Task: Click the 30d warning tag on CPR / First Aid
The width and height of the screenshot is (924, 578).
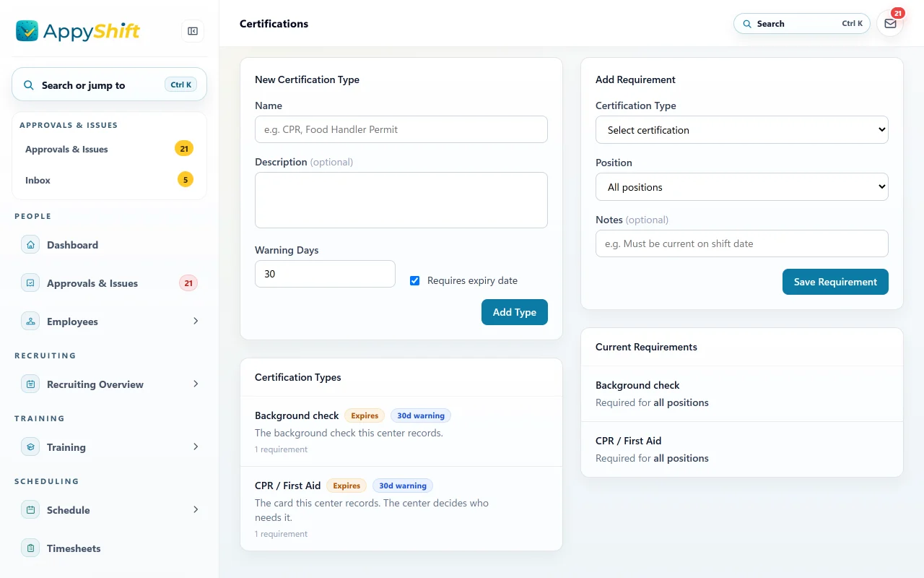Action: tap(403, 486)
